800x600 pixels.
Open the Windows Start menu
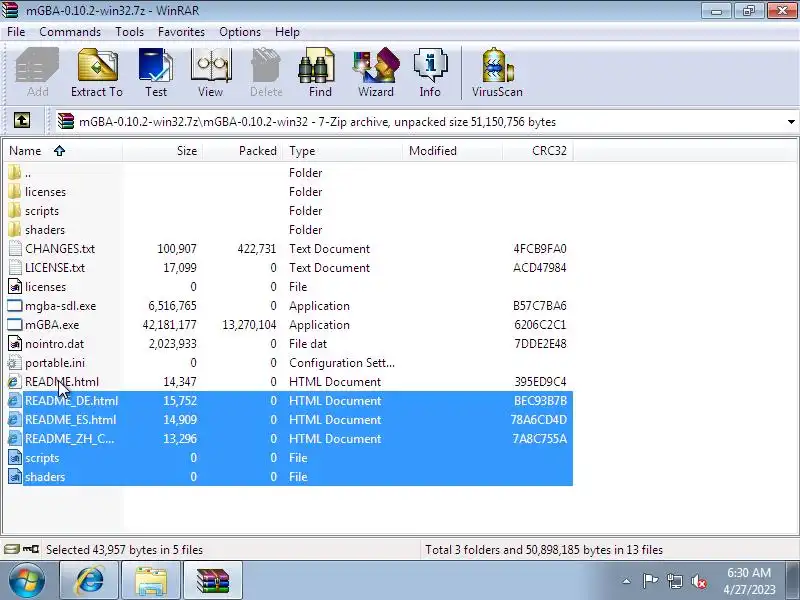(x=27, y=581)
